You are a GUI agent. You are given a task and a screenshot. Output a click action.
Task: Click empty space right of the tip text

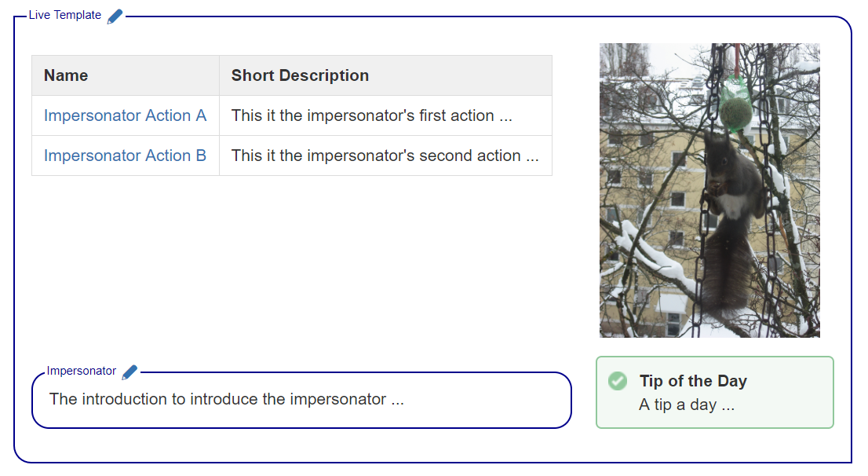[785, 405]
